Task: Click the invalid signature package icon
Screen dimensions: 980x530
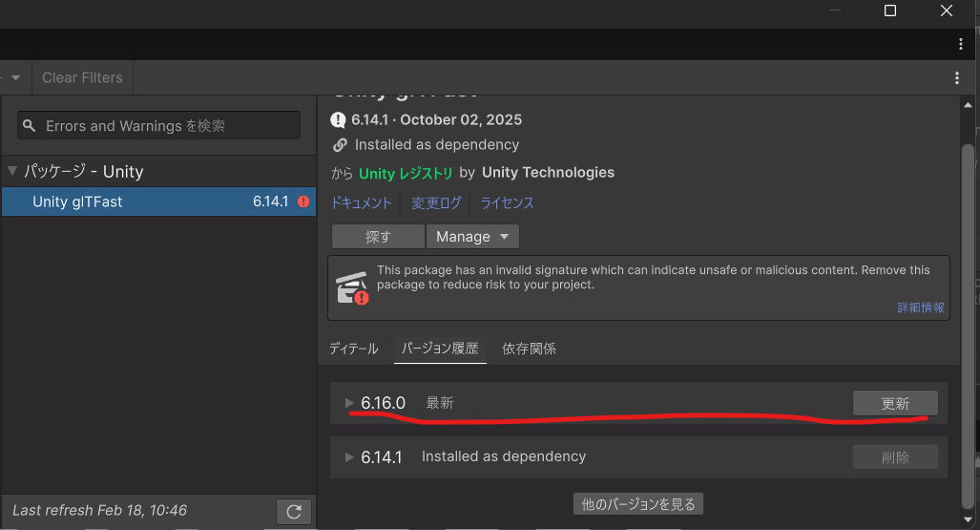Action: click(352, 287)
